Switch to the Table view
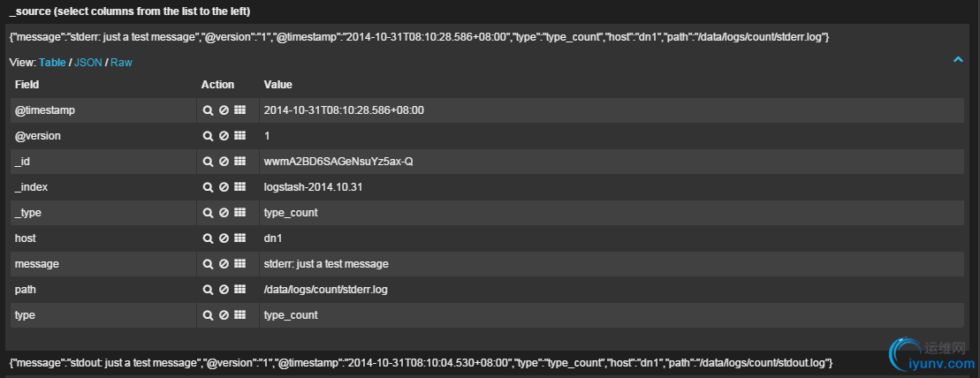The width and height of the screenshot is (980, 378). click(x=52, y=63)
